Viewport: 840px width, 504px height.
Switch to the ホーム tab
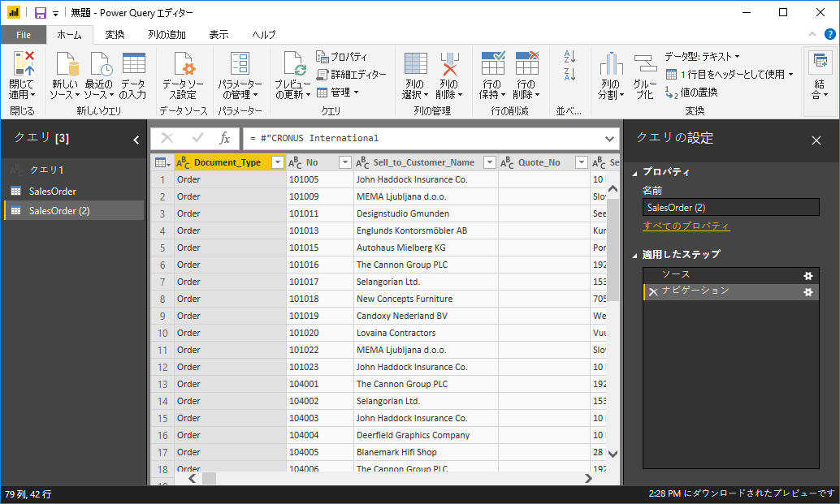tap(69, 35)
